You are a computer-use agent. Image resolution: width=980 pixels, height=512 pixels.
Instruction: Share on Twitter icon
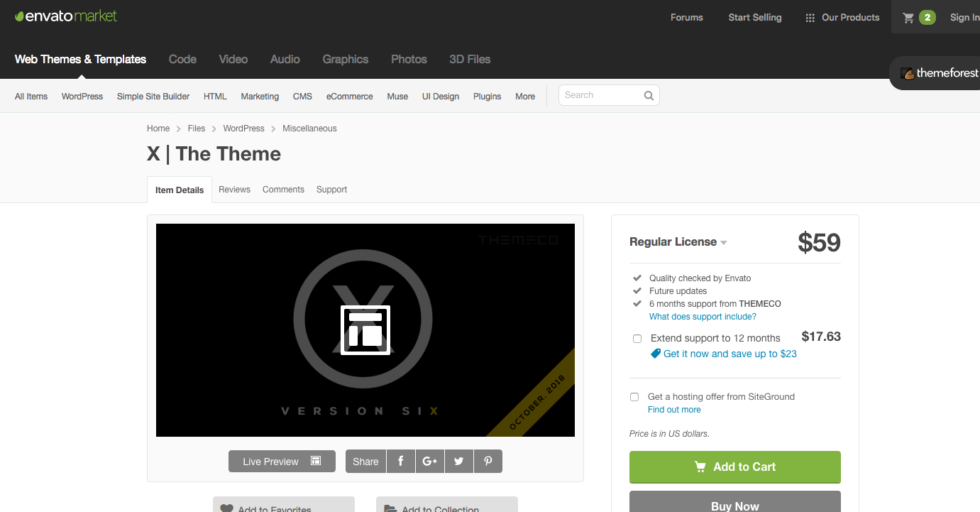(459, 462)
